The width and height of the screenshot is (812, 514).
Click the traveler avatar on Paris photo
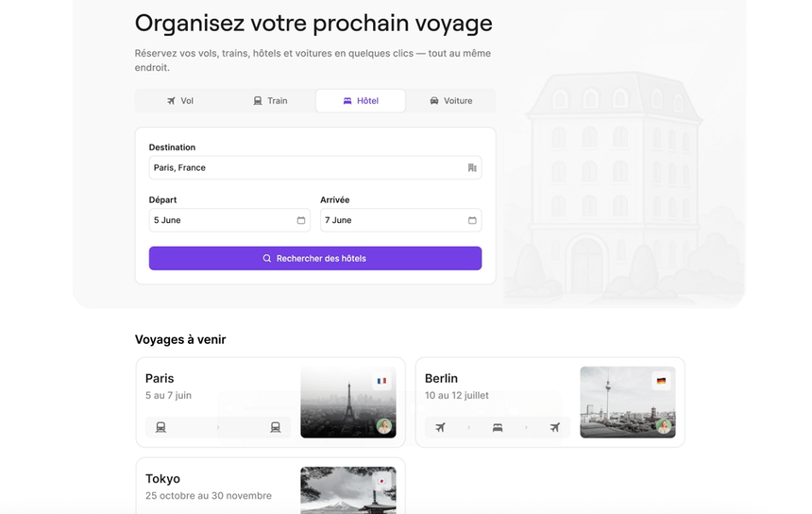click(384, 426)
